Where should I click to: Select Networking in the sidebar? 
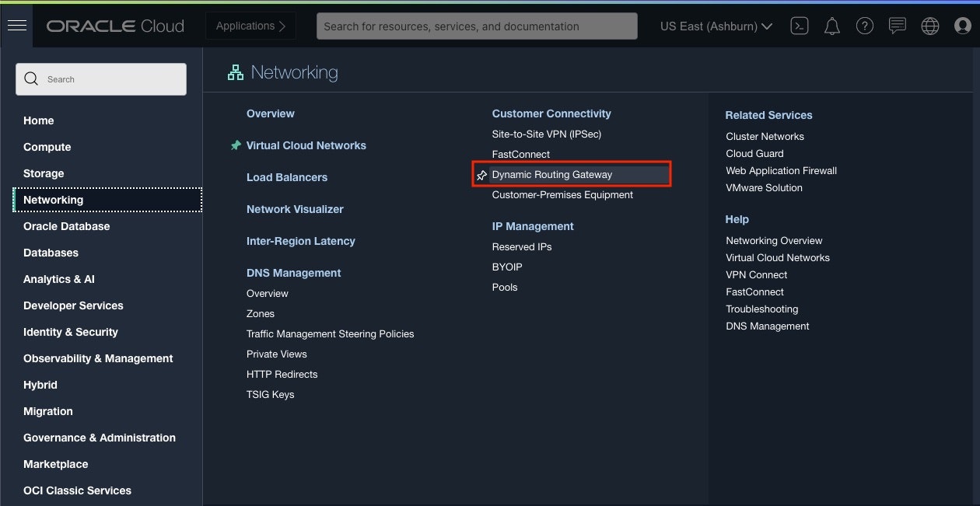click(x=107, y=200)
